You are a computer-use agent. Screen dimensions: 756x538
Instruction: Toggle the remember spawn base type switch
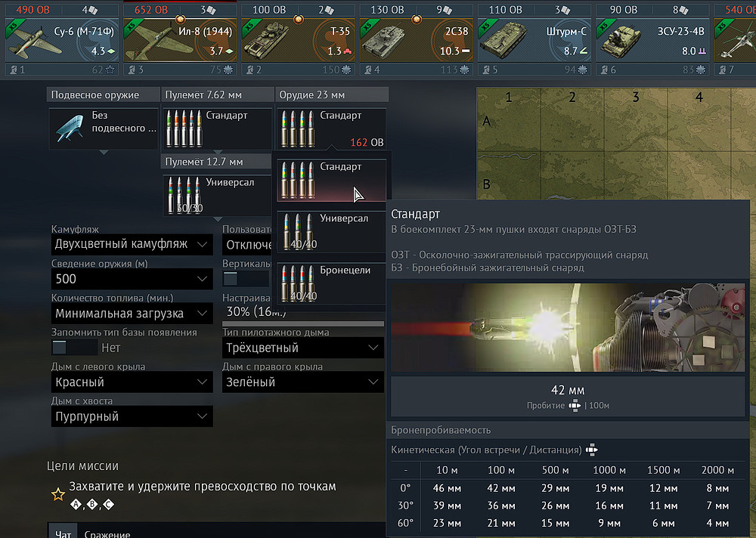(x=74, y=348)
